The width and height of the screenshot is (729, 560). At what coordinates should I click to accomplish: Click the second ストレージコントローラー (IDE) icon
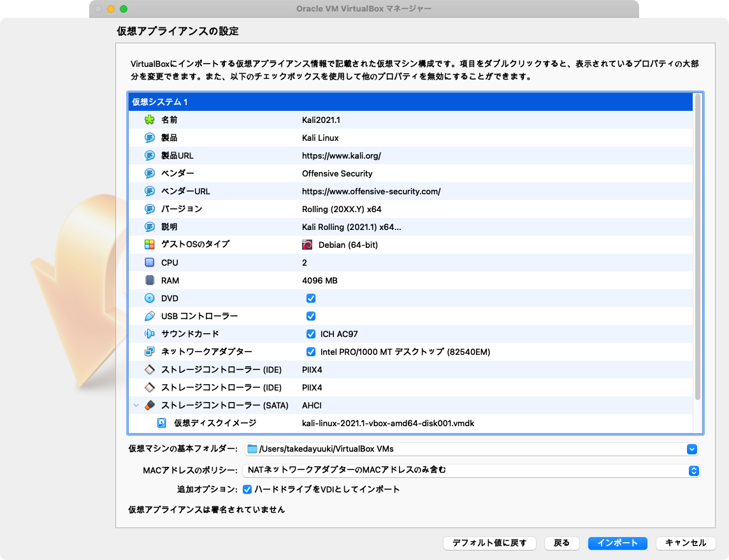pos(149,387)
